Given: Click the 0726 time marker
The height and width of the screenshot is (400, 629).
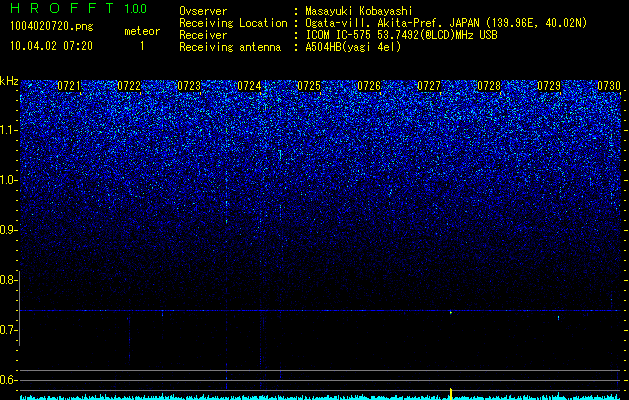Looking at the screenshot, I should tap(369, 86).
